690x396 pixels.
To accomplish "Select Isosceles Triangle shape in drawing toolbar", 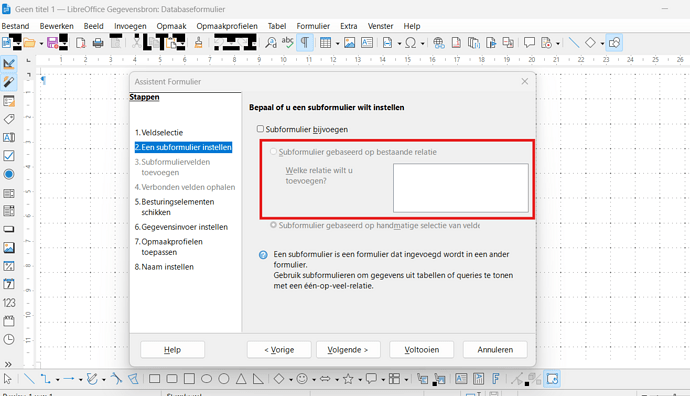I will point(241,379).
